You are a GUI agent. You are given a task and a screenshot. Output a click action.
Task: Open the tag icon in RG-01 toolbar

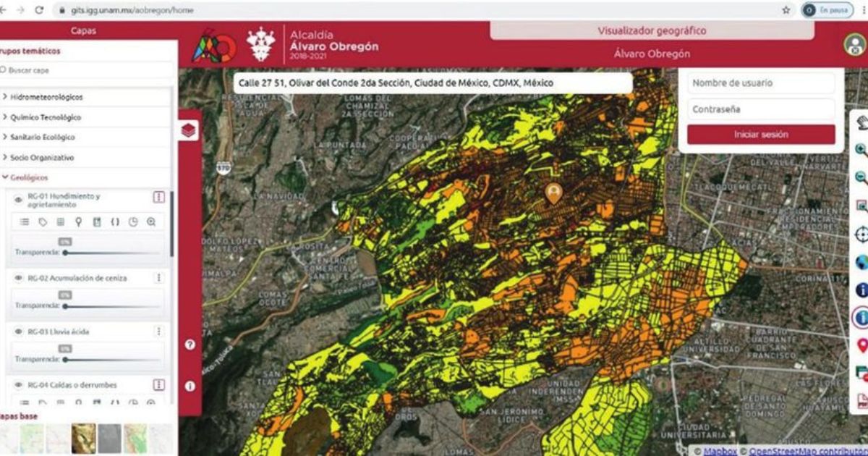click(43, 222)
